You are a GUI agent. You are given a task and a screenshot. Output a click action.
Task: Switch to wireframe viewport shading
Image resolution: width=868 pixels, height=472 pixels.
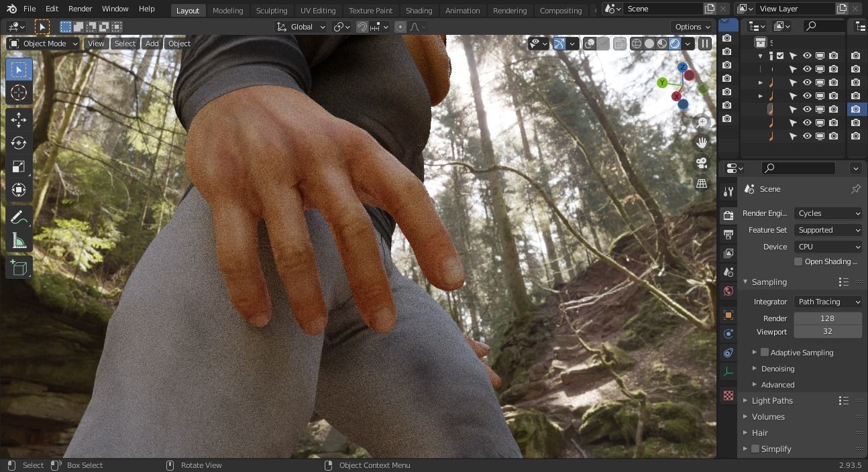click(x=636, y=44)
